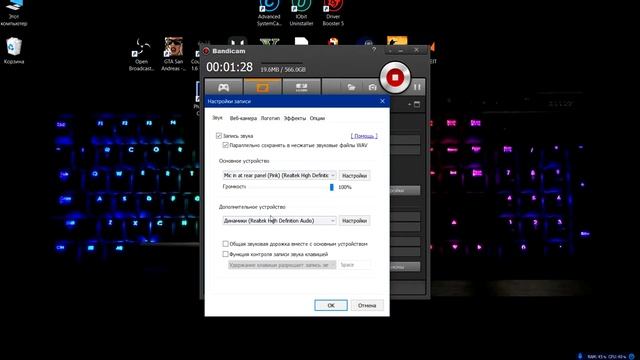Enable Общая звуковая дорожка checkbox
This screenshot has width=640, height=360.
[225, 244]
